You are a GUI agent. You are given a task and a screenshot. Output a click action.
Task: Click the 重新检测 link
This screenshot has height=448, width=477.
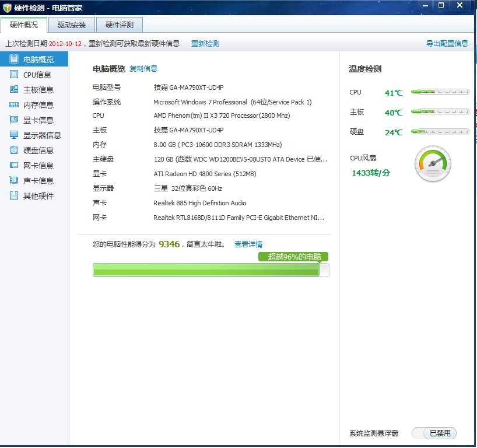click(205, 44)
